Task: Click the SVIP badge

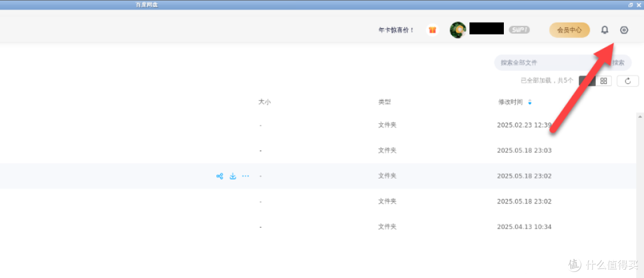Action: point(519,30)
